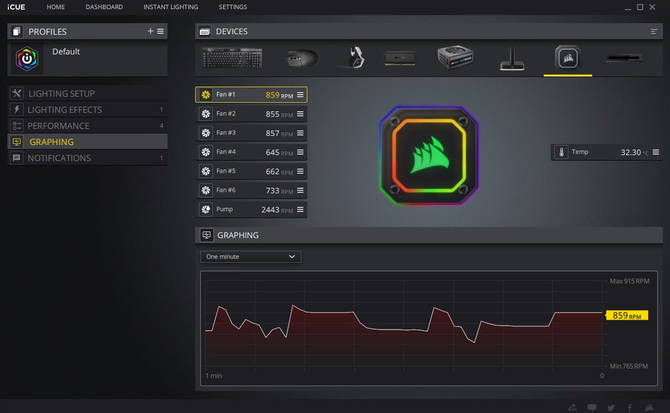Open Performance section
670x413 pixels.
(x=88, y=126)
